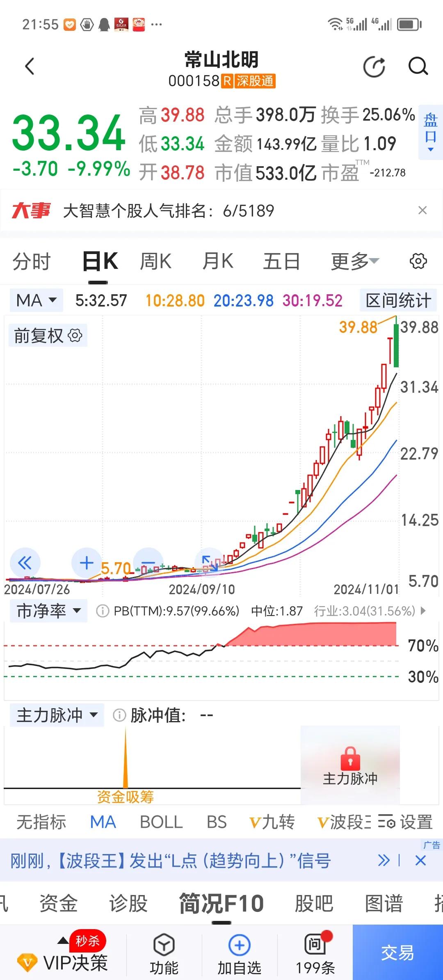Select 无指标 overlay option

(41, 822)
